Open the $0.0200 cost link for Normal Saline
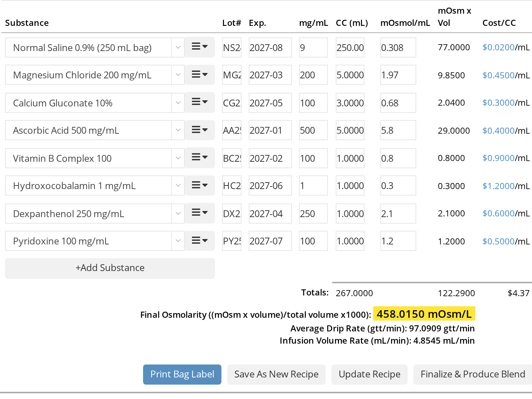The width and height of the screenshot is (532, 399). (499, 47)
